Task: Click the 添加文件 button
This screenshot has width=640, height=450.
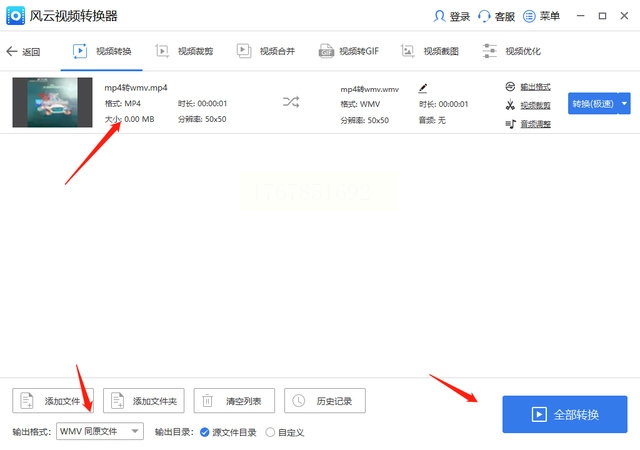Action: 53,401
